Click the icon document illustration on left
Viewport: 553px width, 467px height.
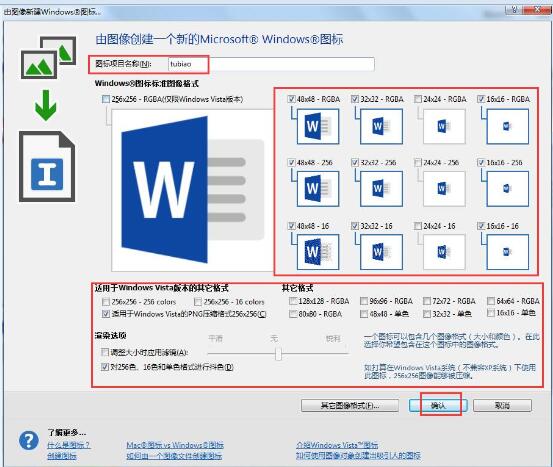[47, 166]
